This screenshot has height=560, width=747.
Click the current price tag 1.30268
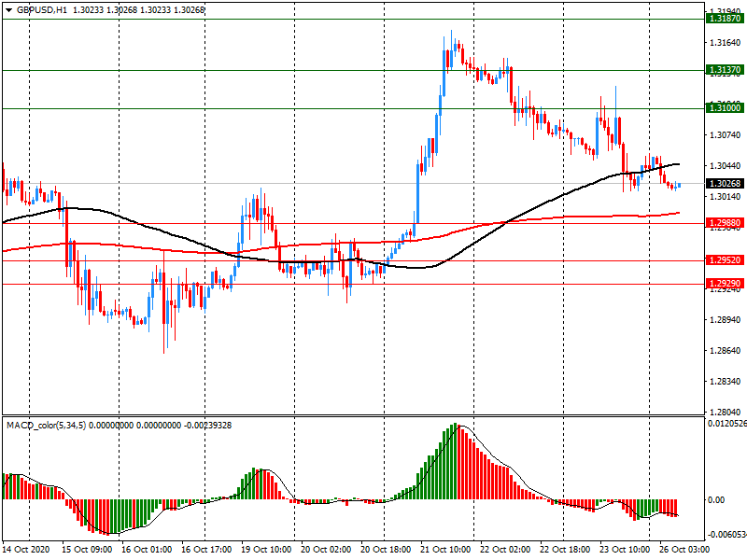[x=725, y=184]
